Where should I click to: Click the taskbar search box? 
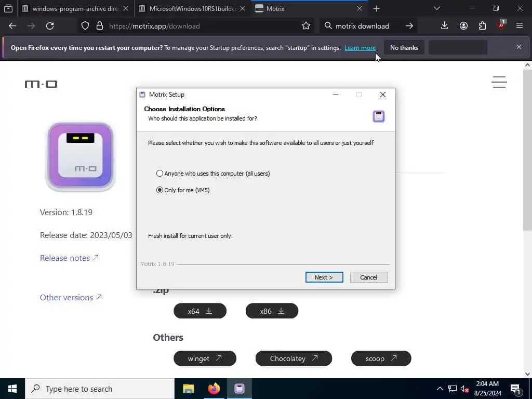pos(100,389)
